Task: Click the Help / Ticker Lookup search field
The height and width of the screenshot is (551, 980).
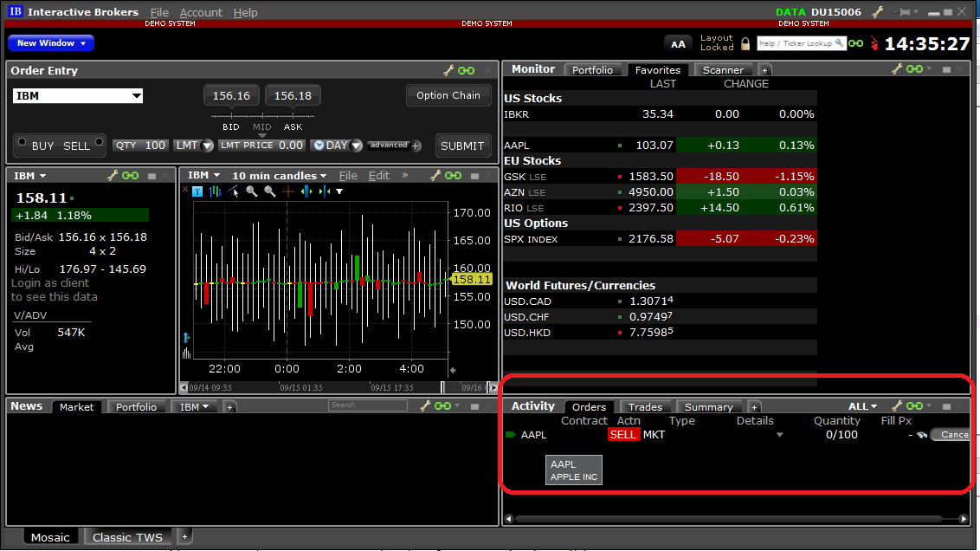Action: click(x=801, y=43)
